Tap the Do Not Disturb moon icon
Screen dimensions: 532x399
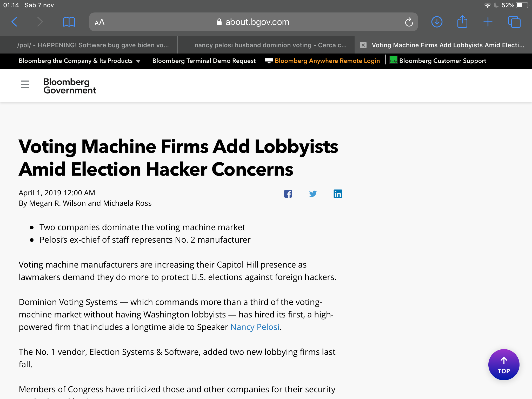(496, 5)
